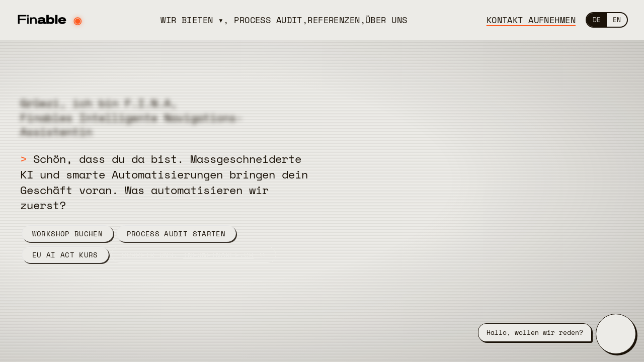
Task: Open the round chat launcher button
Action: pos(616,334)
